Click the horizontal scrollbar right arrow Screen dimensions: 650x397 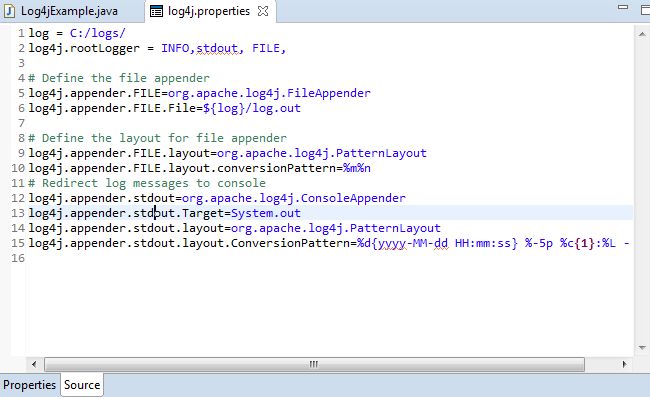[624, 364]
